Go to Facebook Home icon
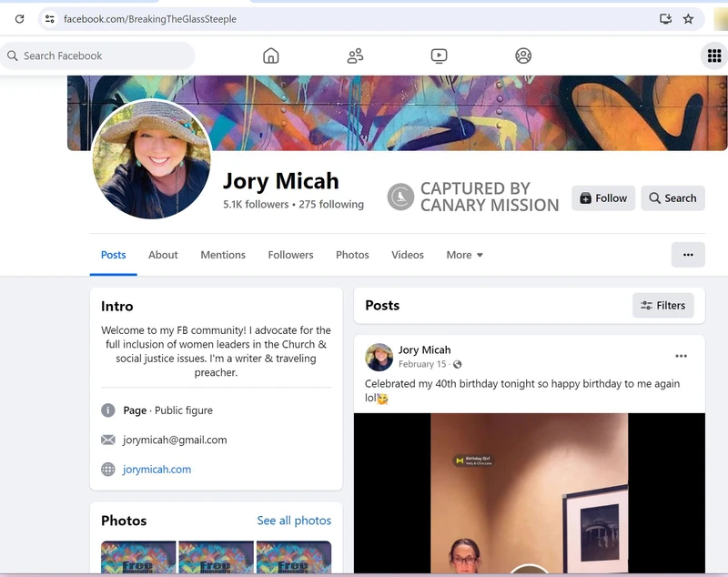The width and height of the screenshot is (728, 577). point(270,56)
